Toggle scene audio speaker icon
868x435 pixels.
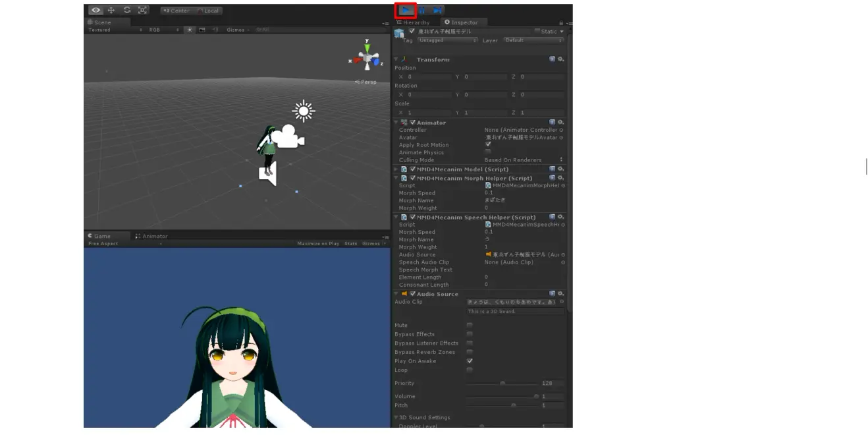pos(215,30)
